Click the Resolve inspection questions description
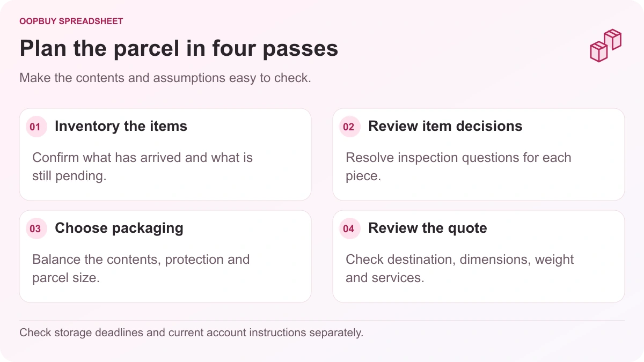 pyautogui.click(x=458, y=167)
